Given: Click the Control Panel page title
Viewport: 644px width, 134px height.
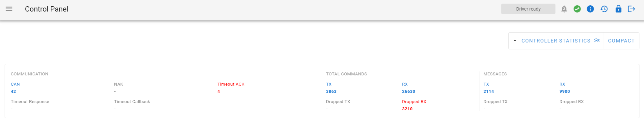Looking at the screenshot, I should click(x=46, y=9).
